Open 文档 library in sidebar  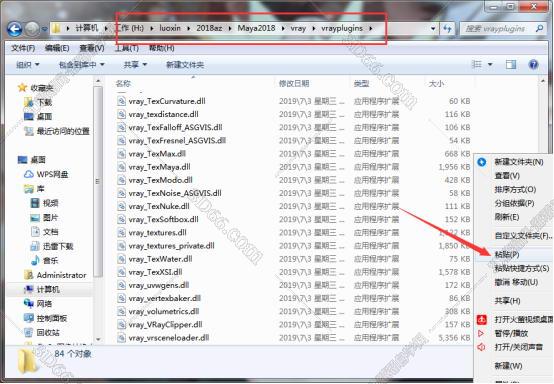pos(45,232)
